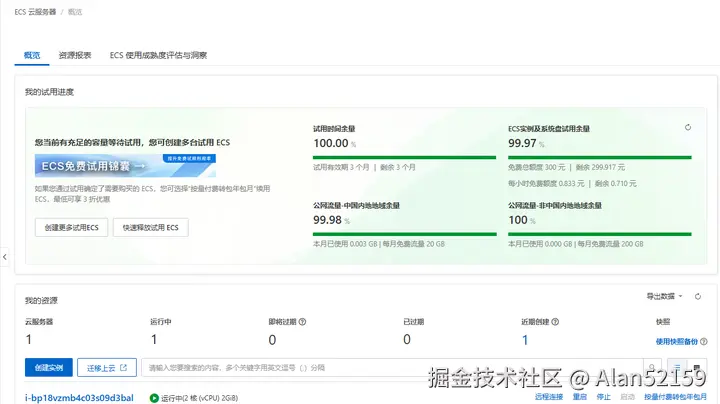Click the ECS免费试用锦囊 banner

125,165
